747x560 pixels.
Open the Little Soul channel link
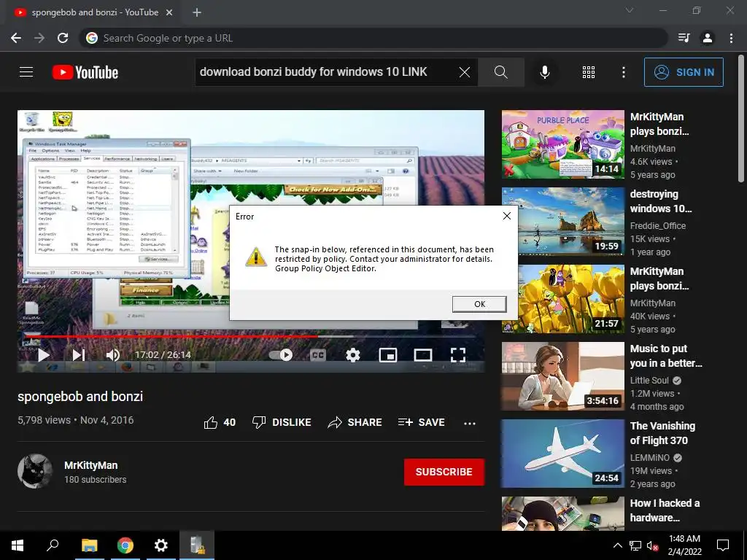649,381
